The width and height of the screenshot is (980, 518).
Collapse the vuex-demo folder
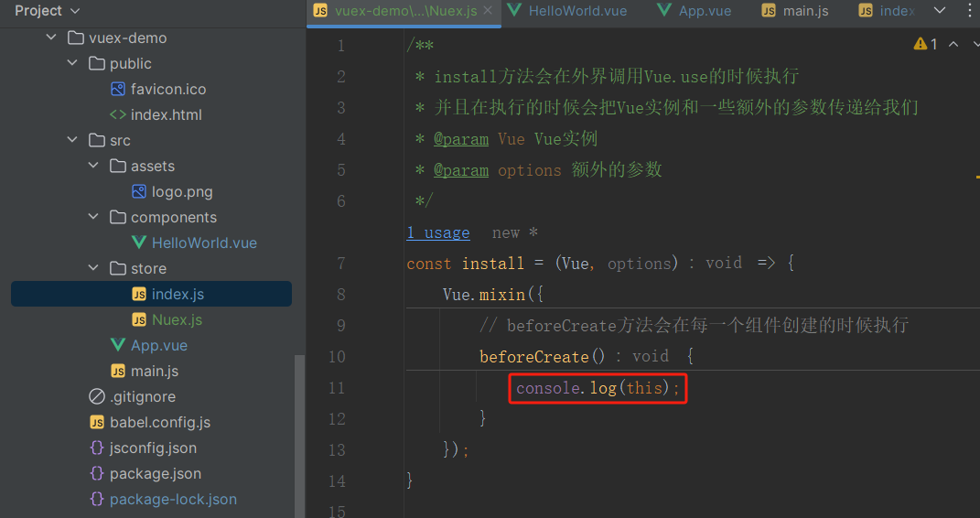point(51,38)
